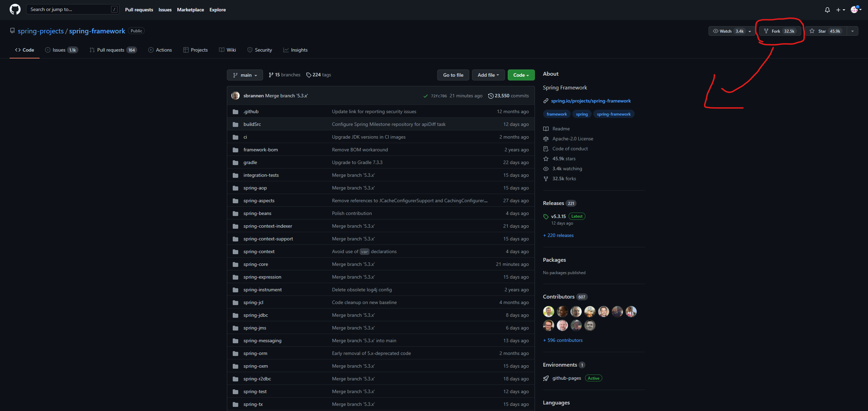The height and width of the screenshot is (411, 868).
Task: Switch to the Actions tab
Action: tap(160, 50)
